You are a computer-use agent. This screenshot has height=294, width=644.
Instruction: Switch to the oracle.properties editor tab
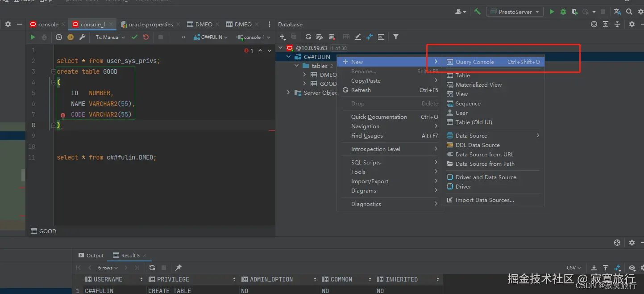coord(150,25)
